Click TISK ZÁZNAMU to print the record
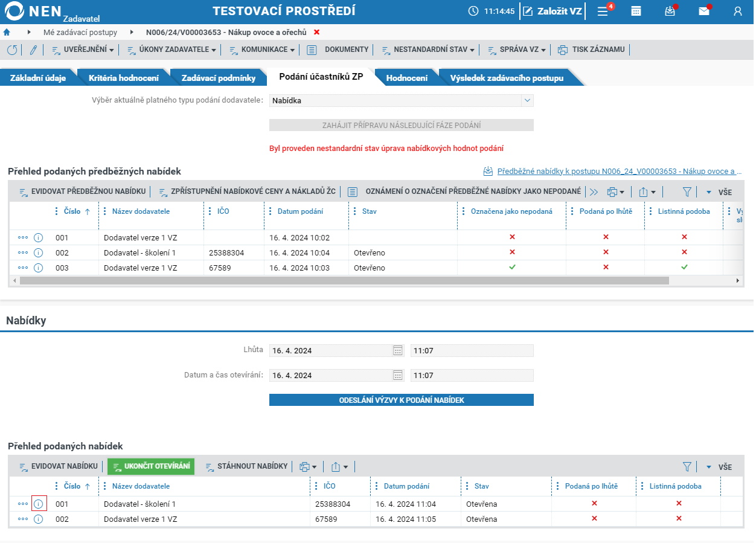This screenshot has width=756, height=543. (x=591, y=50)
